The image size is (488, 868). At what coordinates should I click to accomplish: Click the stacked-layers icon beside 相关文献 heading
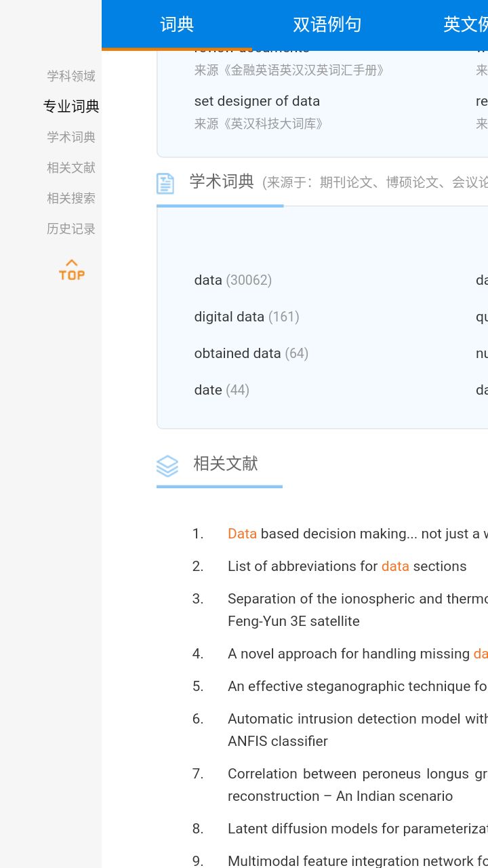click(x=167, y=465)
